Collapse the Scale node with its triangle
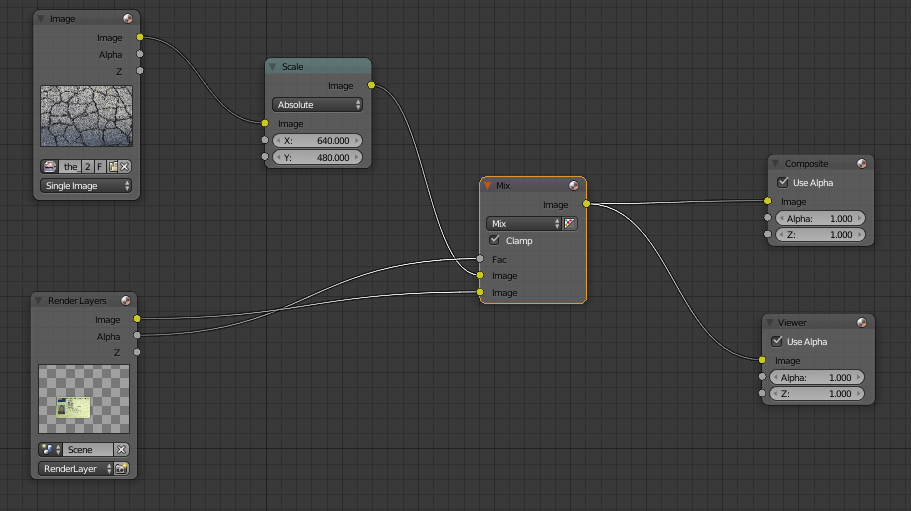This screenshot has width=911, height=511. [272, 67]
